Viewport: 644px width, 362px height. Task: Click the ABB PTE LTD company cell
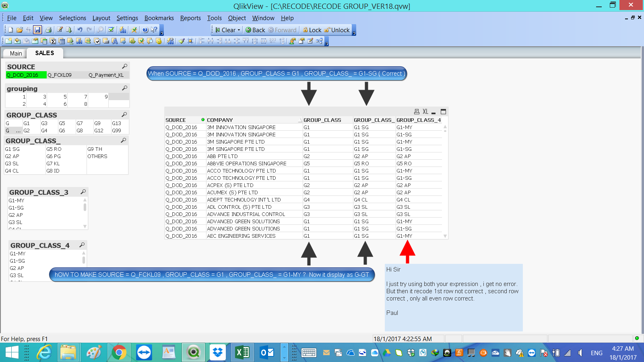[254, 156]
